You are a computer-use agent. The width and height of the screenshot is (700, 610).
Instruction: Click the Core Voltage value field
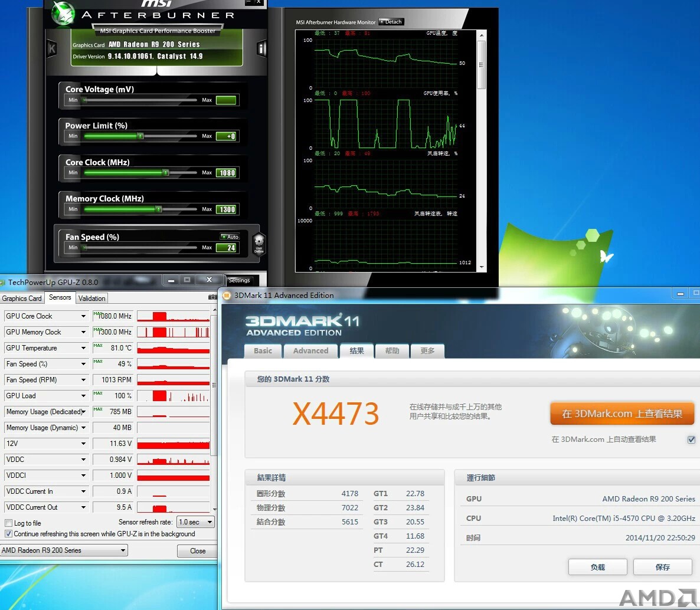(226, 100)
